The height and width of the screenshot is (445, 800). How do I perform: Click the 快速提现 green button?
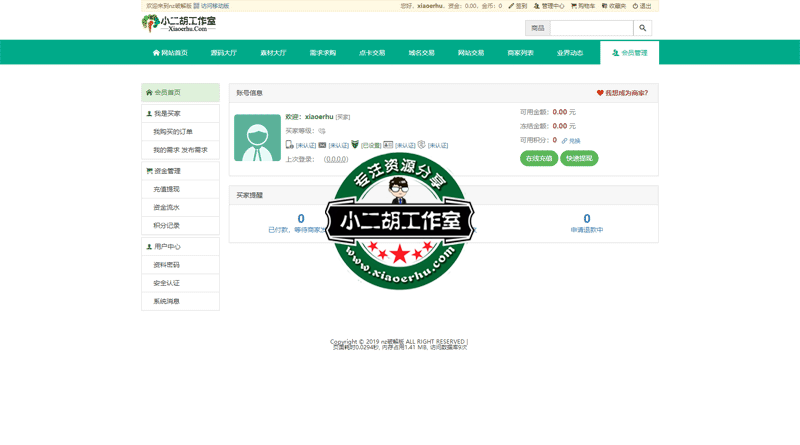click(x=579, y=158)
